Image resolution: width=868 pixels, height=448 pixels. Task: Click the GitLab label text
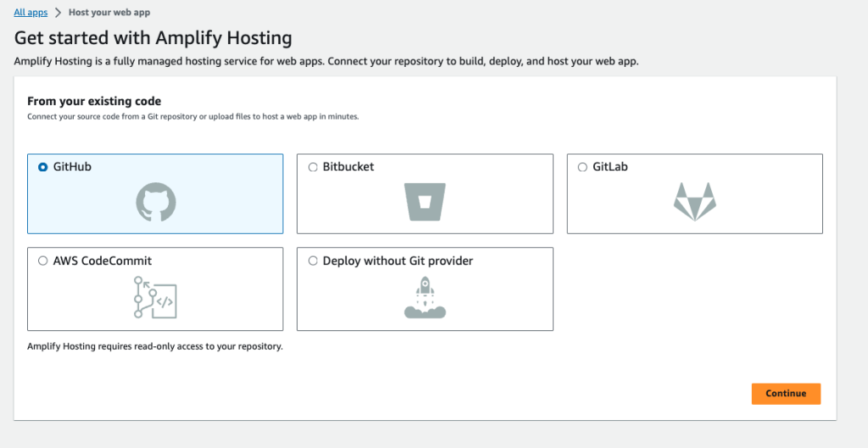(x=610, y=167)
